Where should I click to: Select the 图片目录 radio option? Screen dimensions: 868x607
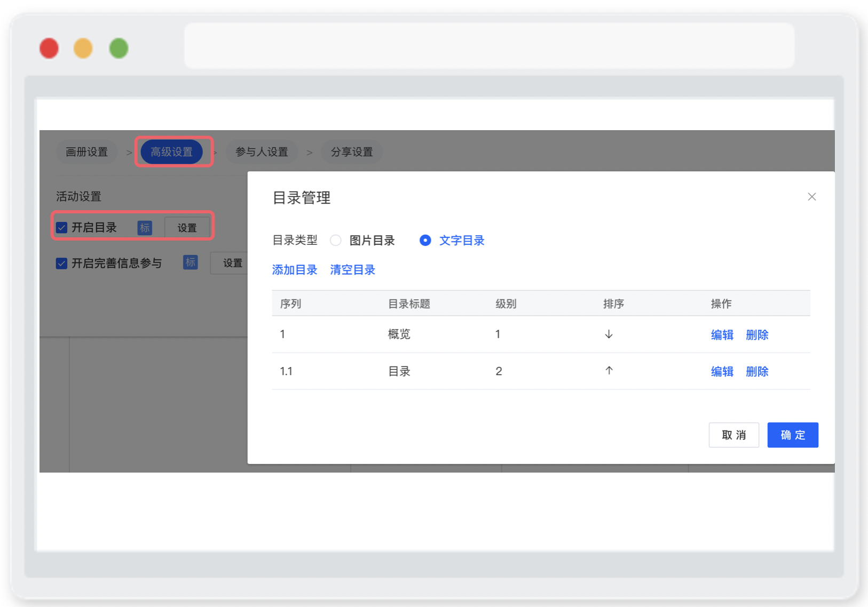(336, 241)
